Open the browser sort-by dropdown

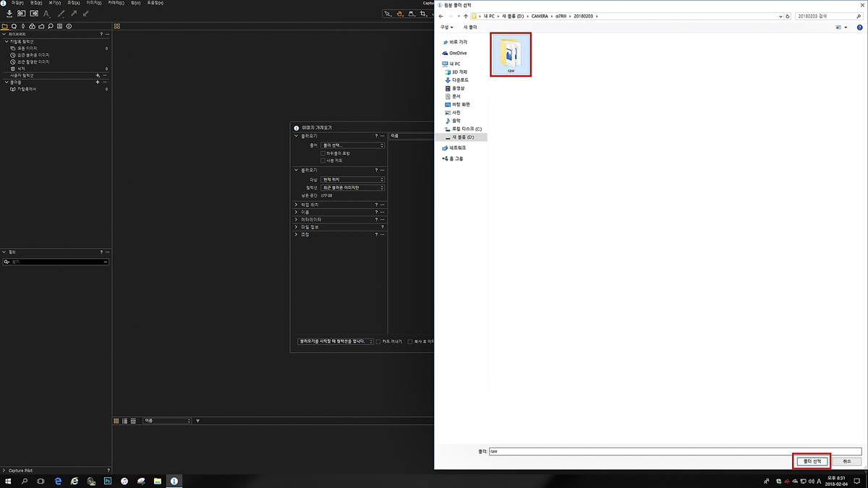(167, 421)
